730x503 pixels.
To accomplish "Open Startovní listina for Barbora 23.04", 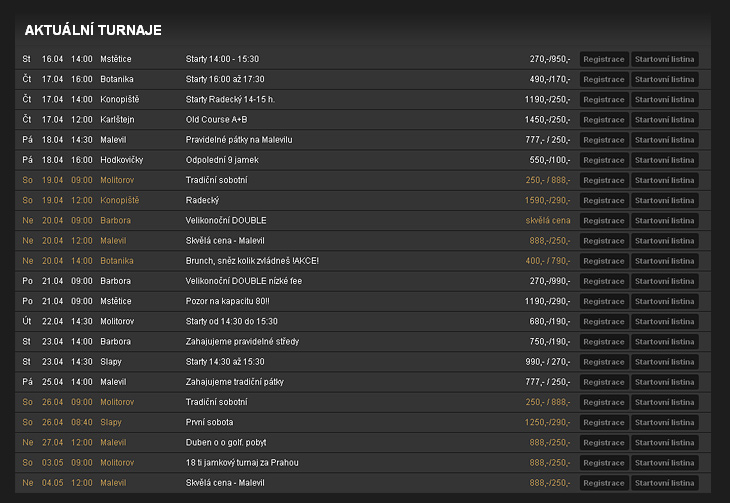I will pyautogui.click(x=664, y=342).
